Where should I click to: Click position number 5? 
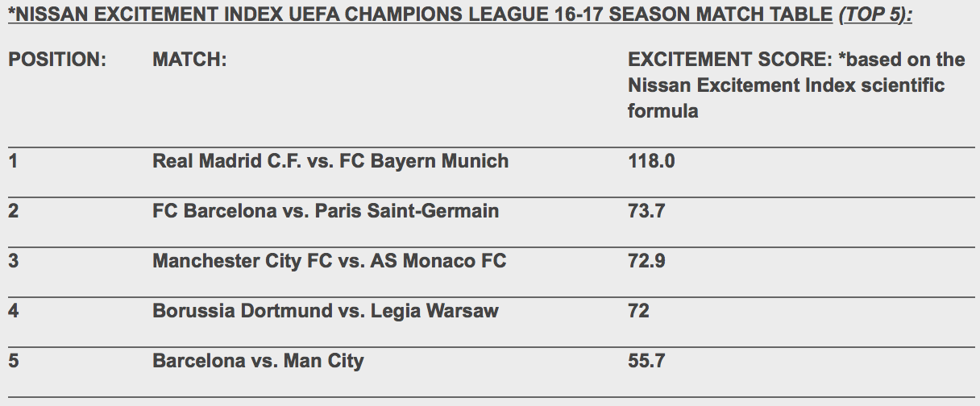pyautogui.click(x=13, y=361)
